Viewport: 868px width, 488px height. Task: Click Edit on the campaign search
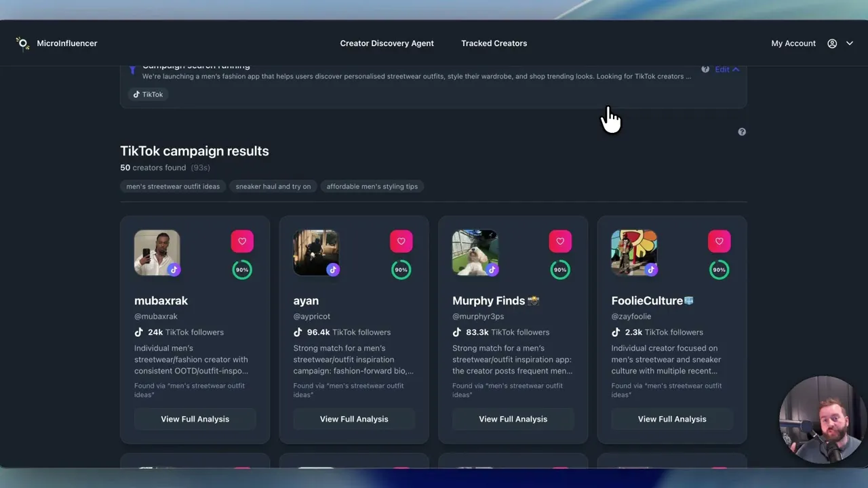[722, 69]
